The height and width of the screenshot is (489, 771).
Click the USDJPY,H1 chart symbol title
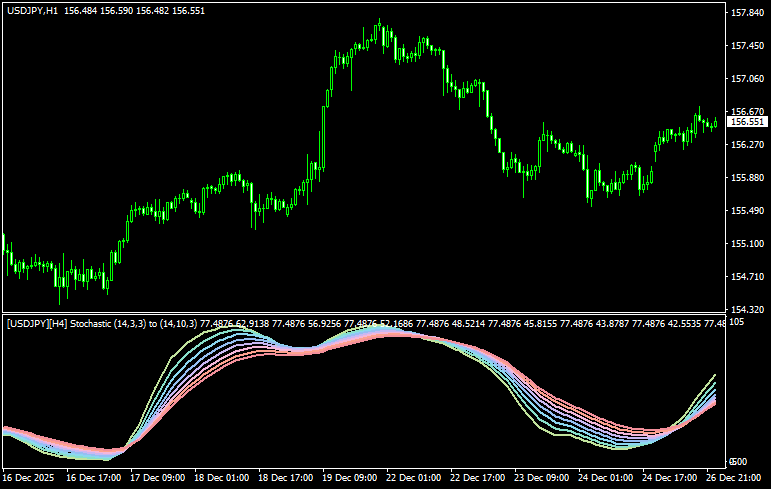[x=32, y=9]
